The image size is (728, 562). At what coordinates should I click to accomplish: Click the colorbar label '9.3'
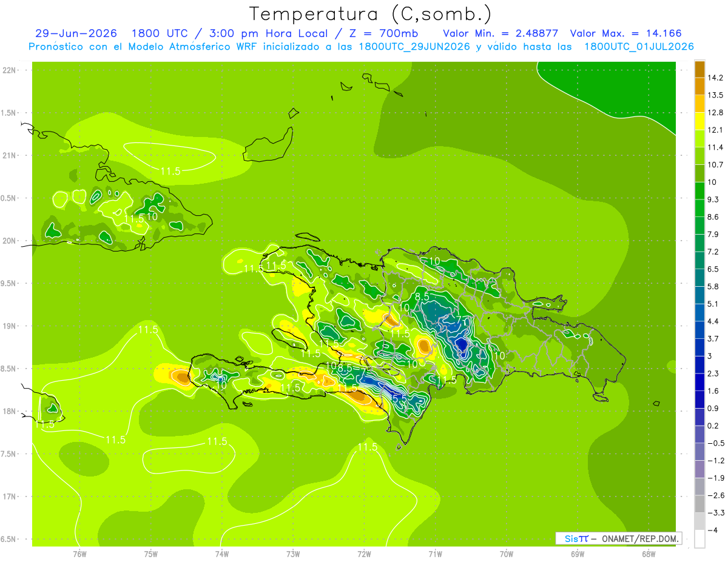coord(713,199)
